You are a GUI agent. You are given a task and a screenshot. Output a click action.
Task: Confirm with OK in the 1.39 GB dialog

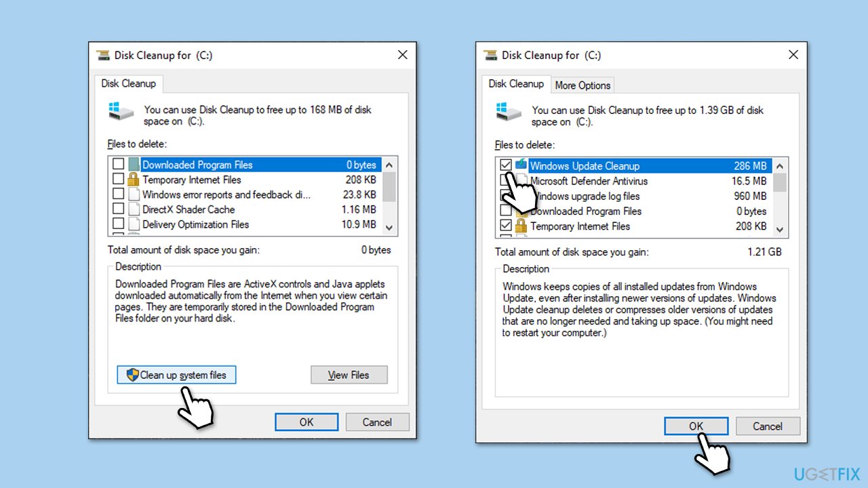(x=696, y=426)
